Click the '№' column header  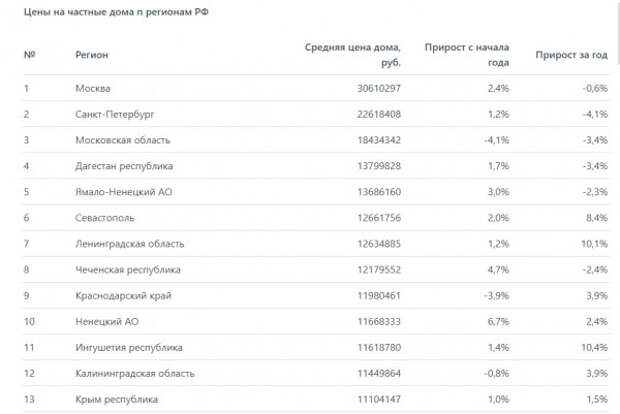tap(29, 55)
